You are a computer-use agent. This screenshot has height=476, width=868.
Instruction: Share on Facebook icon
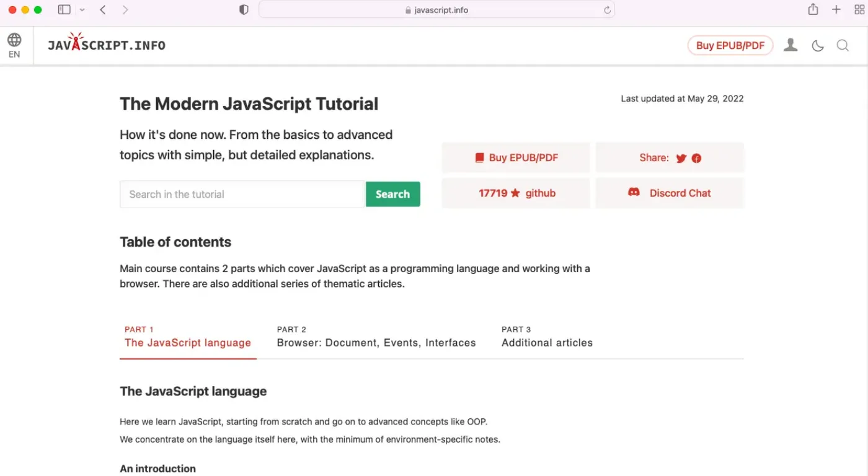pyautogui.click(x=696, y=158)
